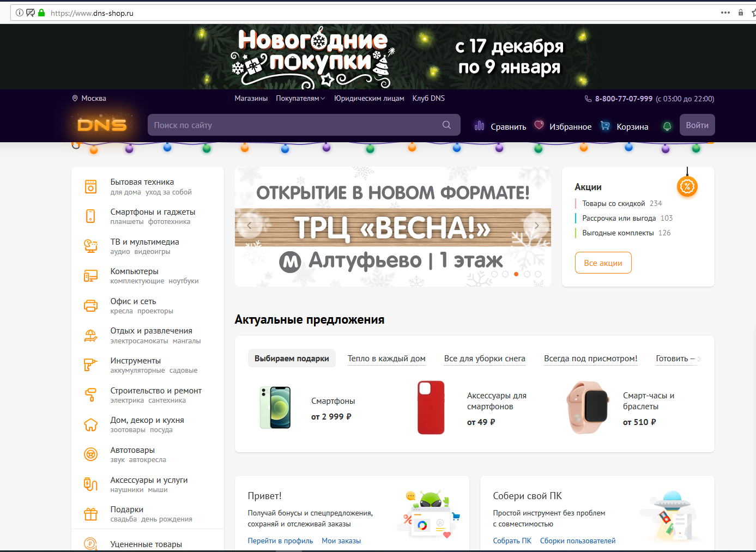Click the notification bell icon
The image size is (756, 552).
(x=667, y=125)
